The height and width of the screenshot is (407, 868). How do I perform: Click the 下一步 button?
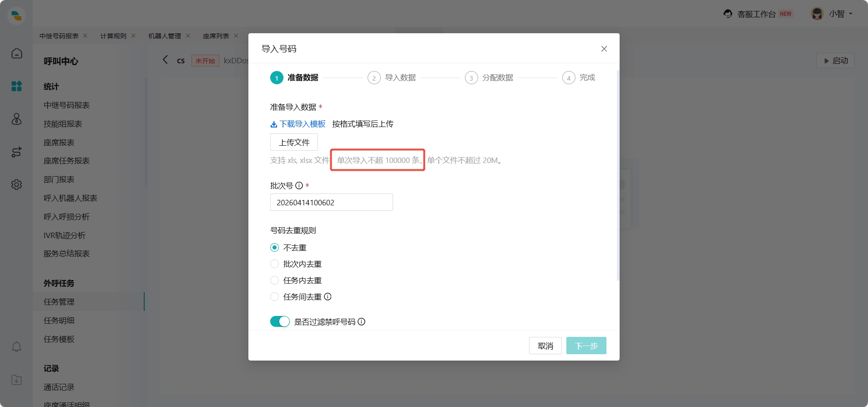click(586, 346)
